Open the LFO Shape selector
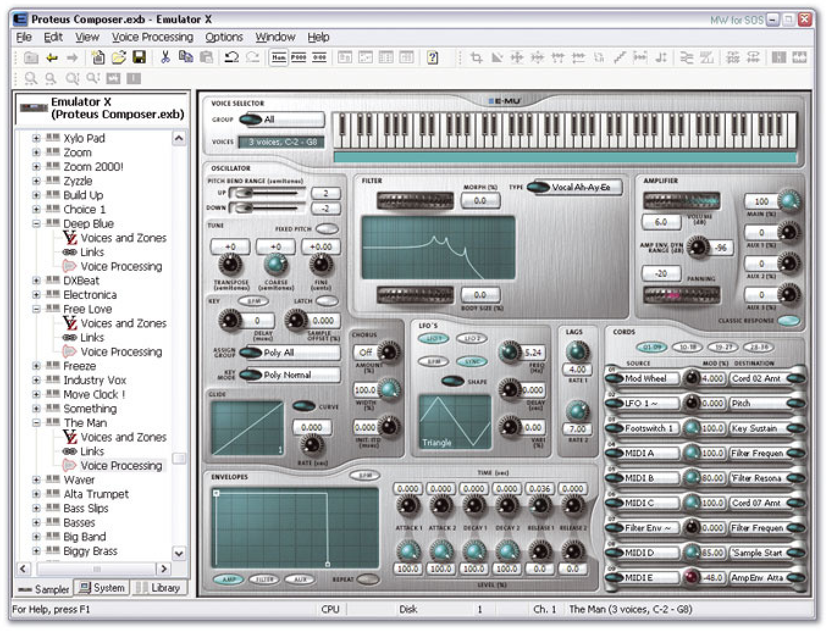The height and width of the screenshot is (635, 840). [x=452, y=381]
